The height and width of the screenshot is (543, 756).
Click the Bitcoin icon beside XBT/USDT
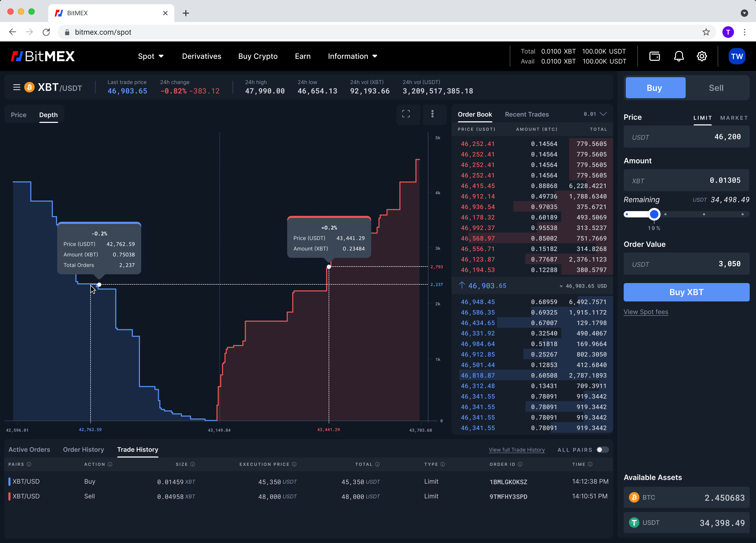click(x=29, y=87)
